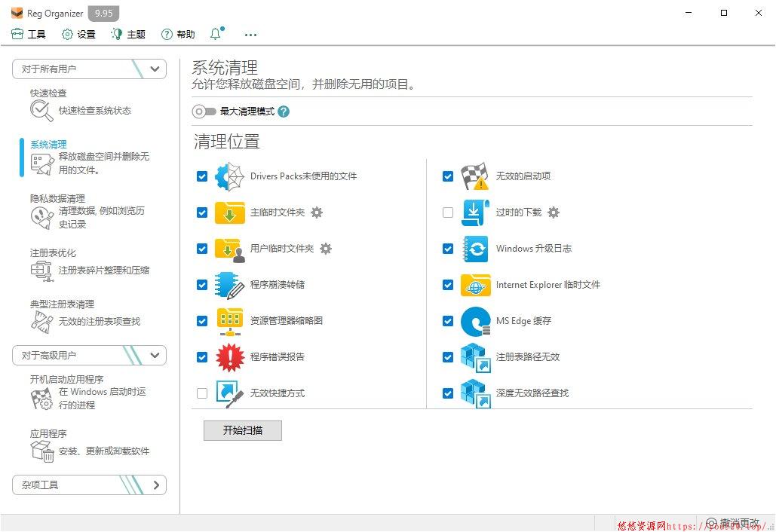Image resolution: width=776 pixels, height=532 pixels.
Task: Open the 帮助 menu
Action: tap(178, 34)
